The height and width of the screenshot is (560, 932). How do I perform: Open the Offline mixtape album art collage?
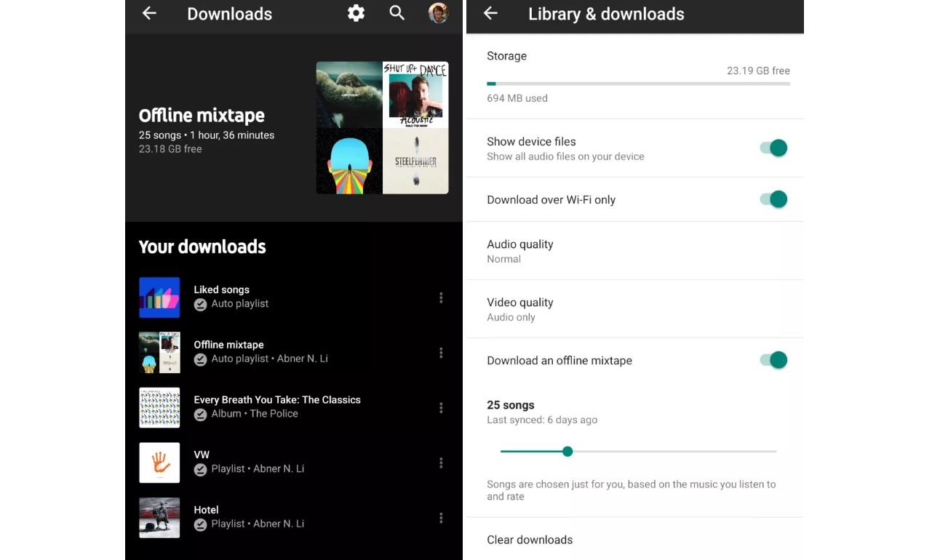[x=382, y=128]
